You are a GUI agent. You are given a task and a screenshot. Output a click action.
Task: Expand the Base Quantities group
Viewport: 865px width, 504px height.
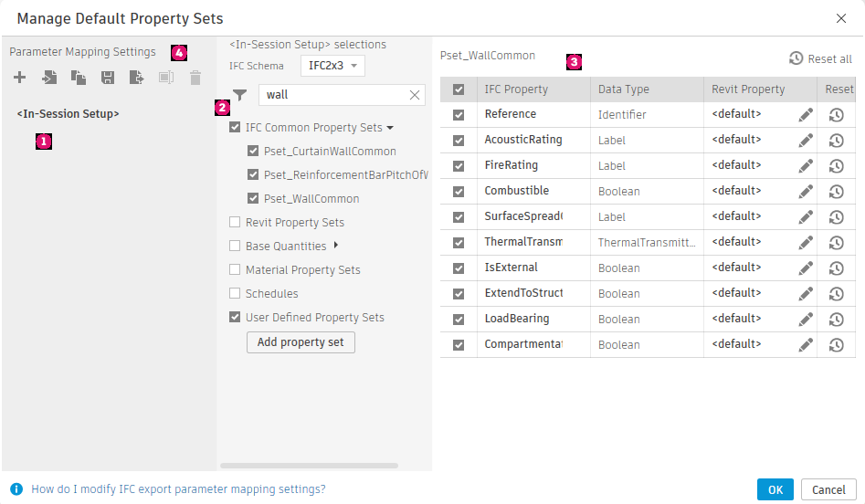336,246
